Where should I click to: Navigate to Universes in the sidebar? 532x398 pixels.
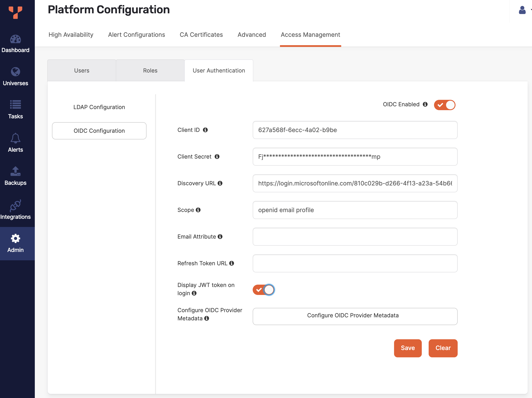tap(15, 77)
